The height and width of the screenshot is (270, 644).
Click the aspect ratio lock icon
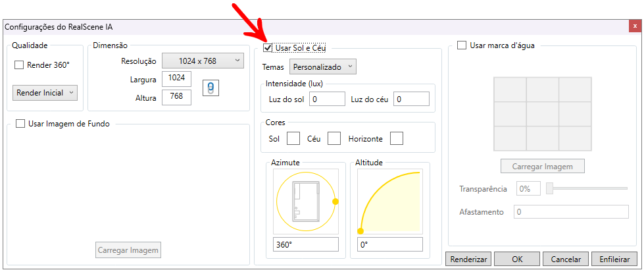coord(210,88)
